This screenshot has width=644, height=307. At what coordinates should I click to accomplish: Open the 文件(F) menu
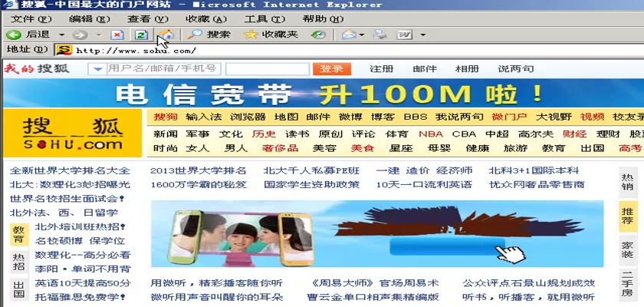point(31,19)
